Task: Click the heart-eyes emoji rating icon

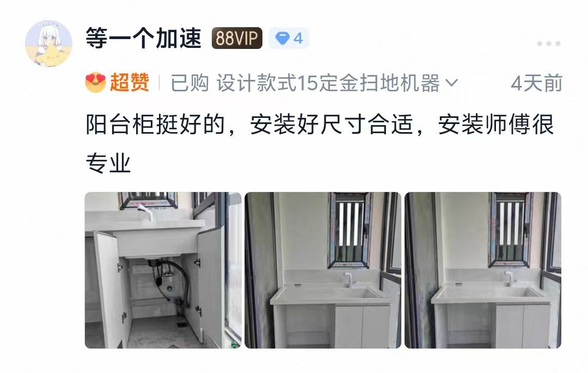Action: tap(95, 83)
